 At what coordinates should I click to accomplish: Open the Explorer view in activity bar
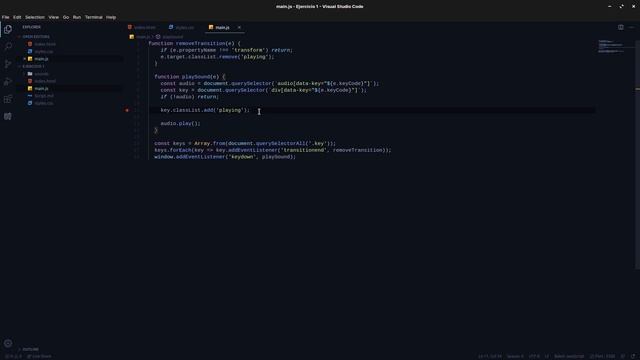point(8,29)
